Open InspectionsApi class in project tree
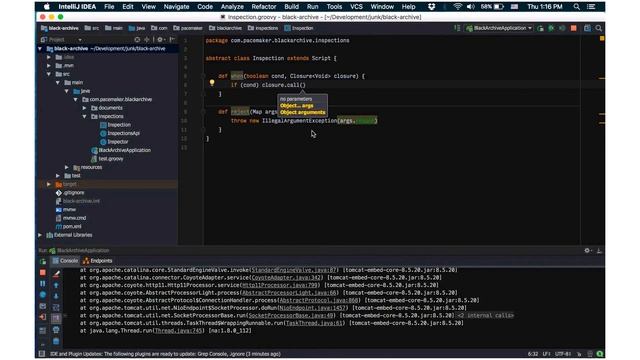The image size is (640, 360). point(123,133)
